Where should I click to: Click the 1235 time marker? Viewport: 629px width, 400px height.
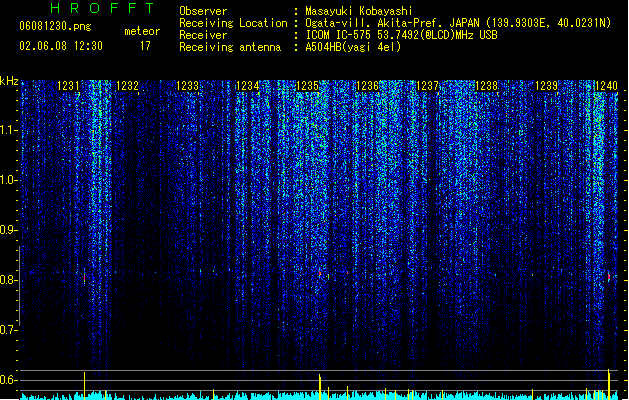coord(307,86)
